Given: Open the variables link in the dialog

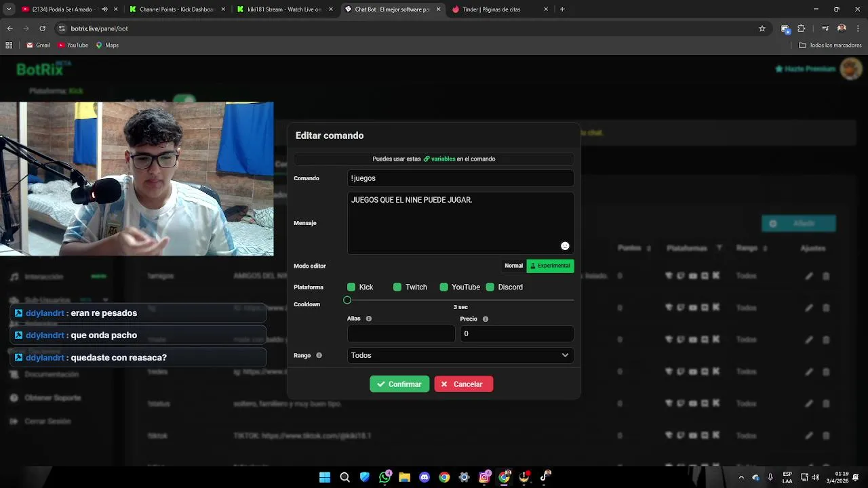Looking at the screenshot, I should click(439, 159).
